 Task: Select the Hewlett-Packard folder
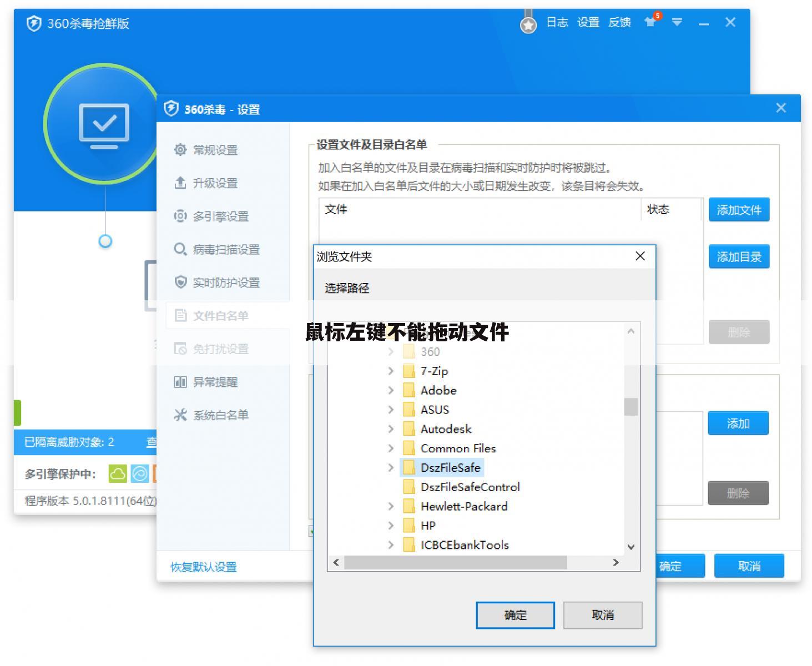pos(455,506)
